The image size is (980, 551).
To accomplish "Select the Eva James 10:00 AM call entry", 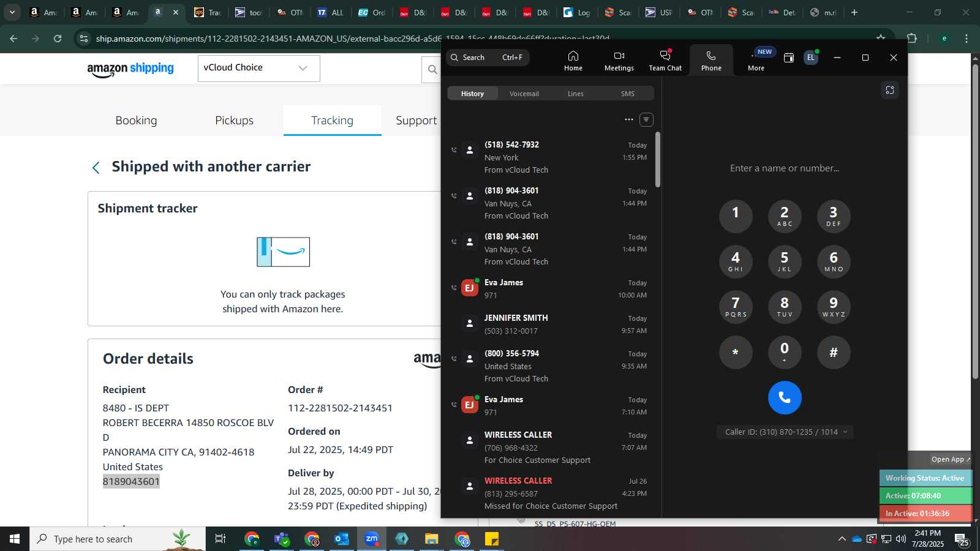I will pos(549,288).
